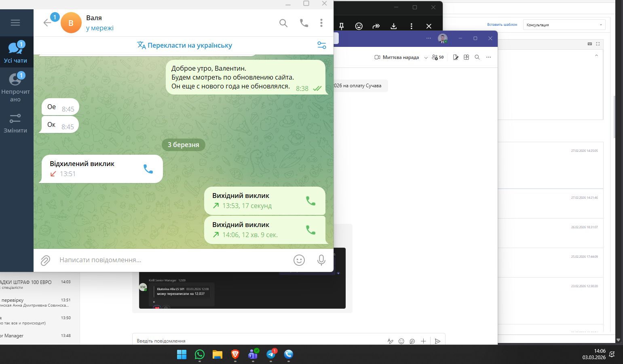623x364 pixels.
Task: Open Teams compose plus actions
Action: click(x=423, y=341)
